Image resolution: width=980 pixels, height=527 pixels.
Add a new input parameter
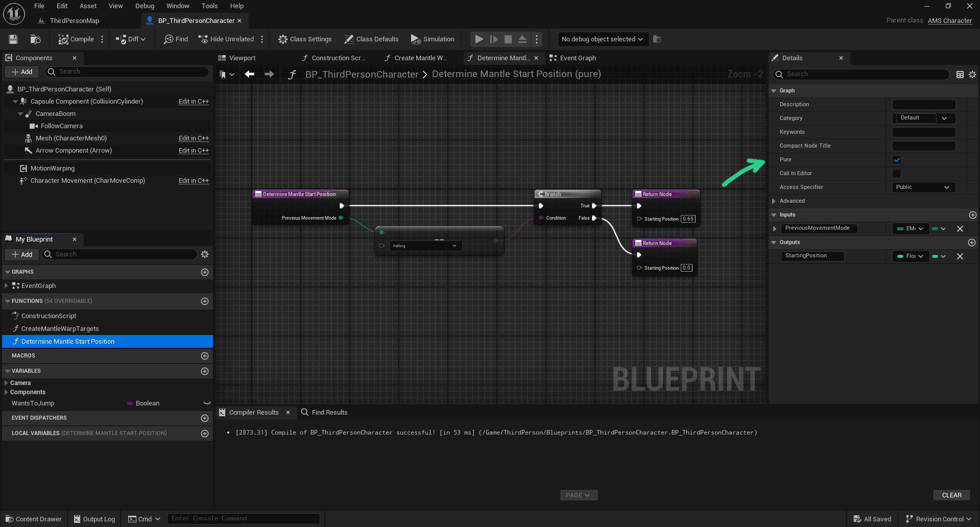[x=973, y=215]
